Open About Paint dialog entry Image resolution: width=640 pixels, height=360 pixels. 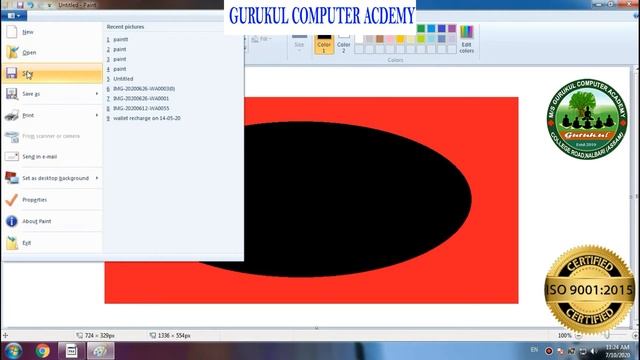tap(52, 221)
